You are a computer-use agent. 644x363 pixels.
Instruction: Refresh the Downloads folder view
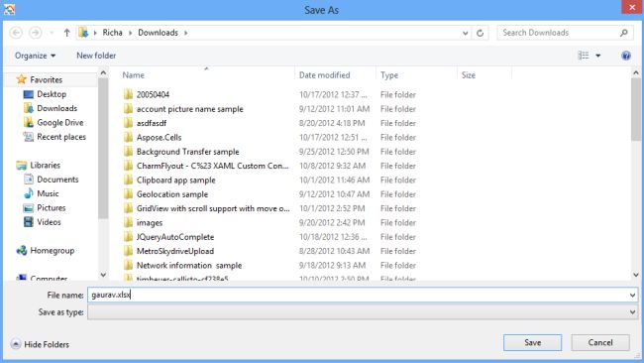tap(480, 33)
